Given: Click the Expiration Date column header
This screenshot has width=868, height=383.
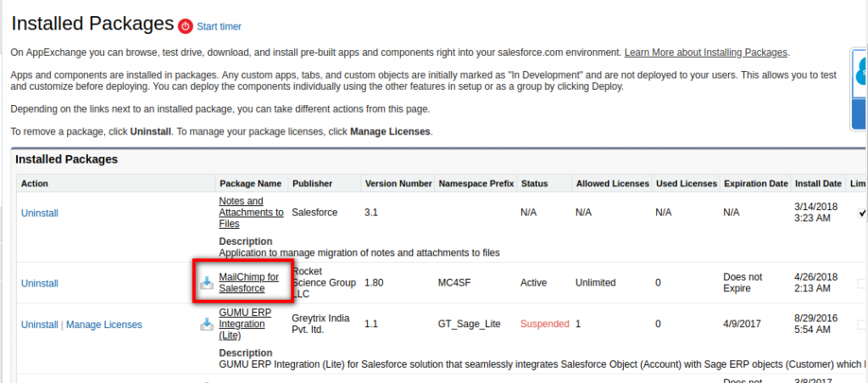Looking at the screenshot, I should [x=755, y=183].
